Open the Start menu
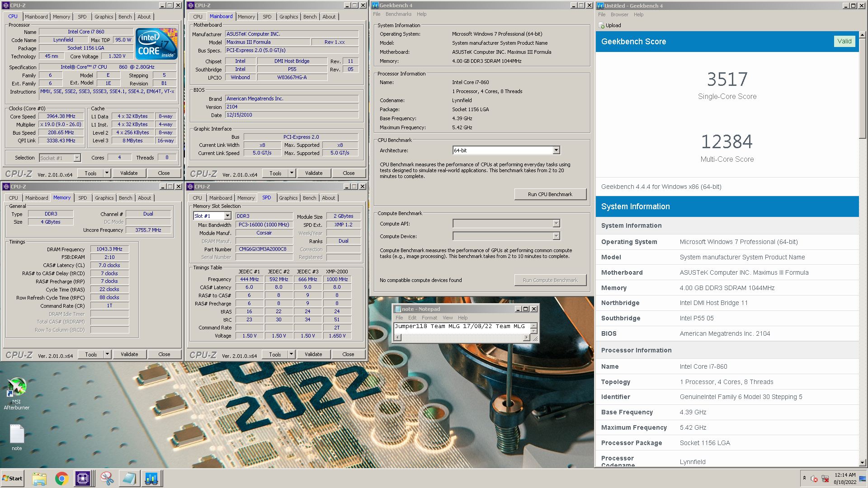Screen dimensions: 868x488 (x=13, y=479)
